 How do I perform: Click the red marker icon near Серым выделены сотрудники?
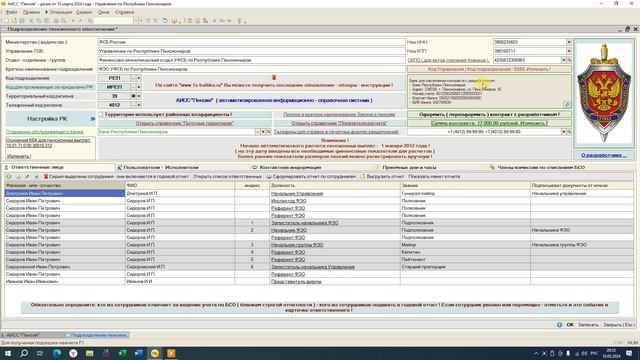[46, 177]
